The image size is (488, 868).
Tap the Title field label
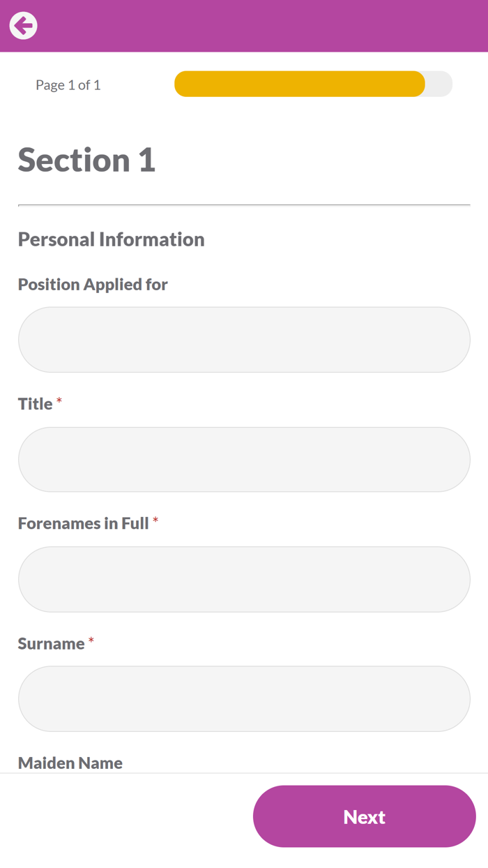(36, 404)
